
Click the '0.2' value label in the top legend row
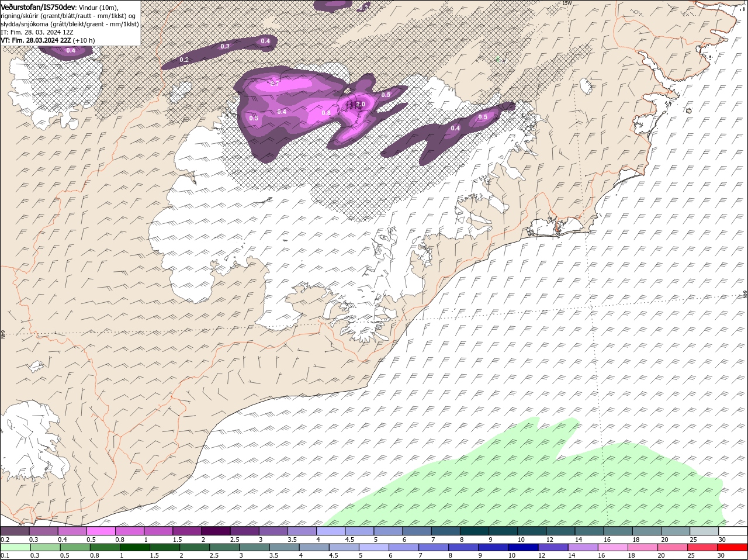coord(5,539)
